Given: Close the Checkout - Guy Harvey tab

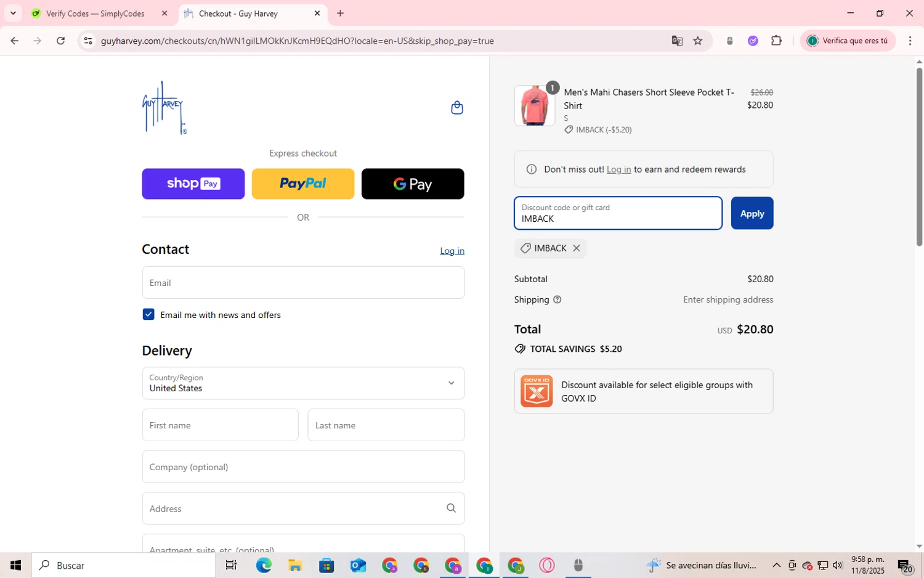Looking at the screenshot, I should pyautogui.click(x=317, y=13).
